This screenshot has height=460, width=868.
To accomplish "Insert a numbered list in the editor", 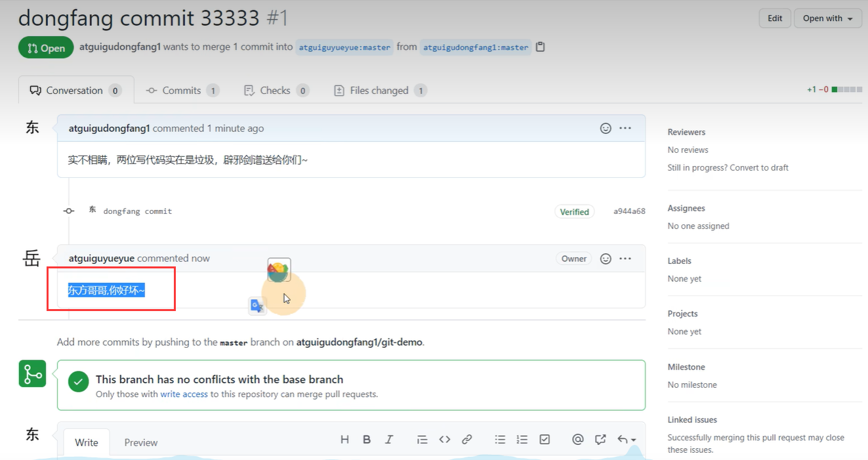I will click(x=522, y=439).
